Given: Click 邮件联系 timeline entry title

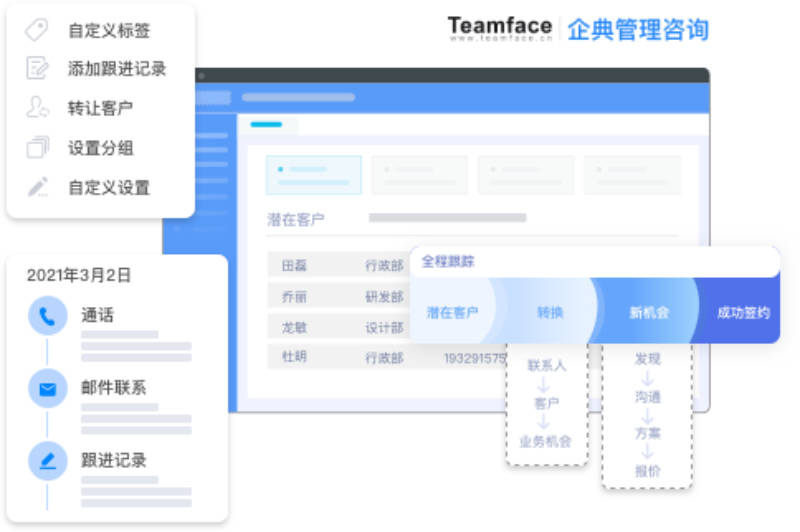Looking at the screenshot, I should pos(113,388).
